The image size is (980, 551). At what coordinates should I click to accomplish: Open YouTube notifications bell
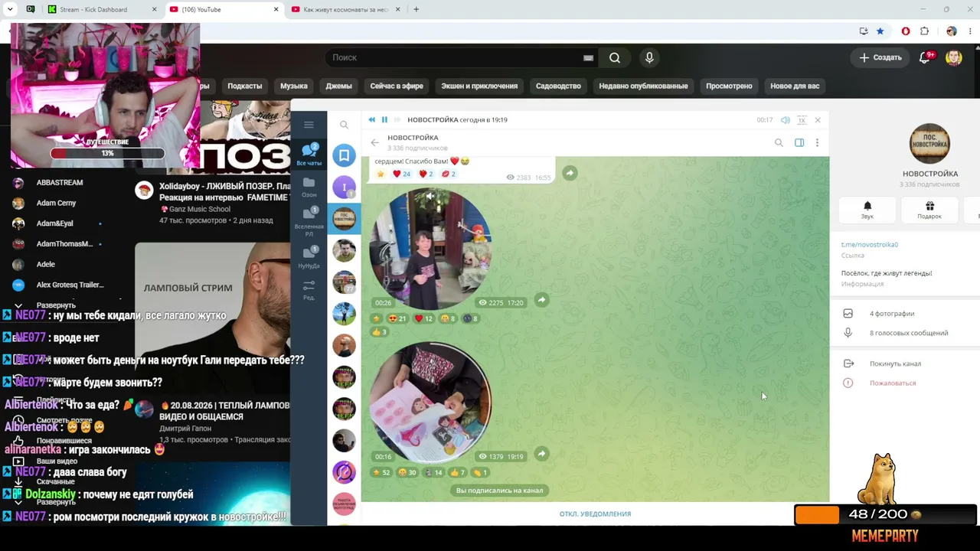point(925,57)
